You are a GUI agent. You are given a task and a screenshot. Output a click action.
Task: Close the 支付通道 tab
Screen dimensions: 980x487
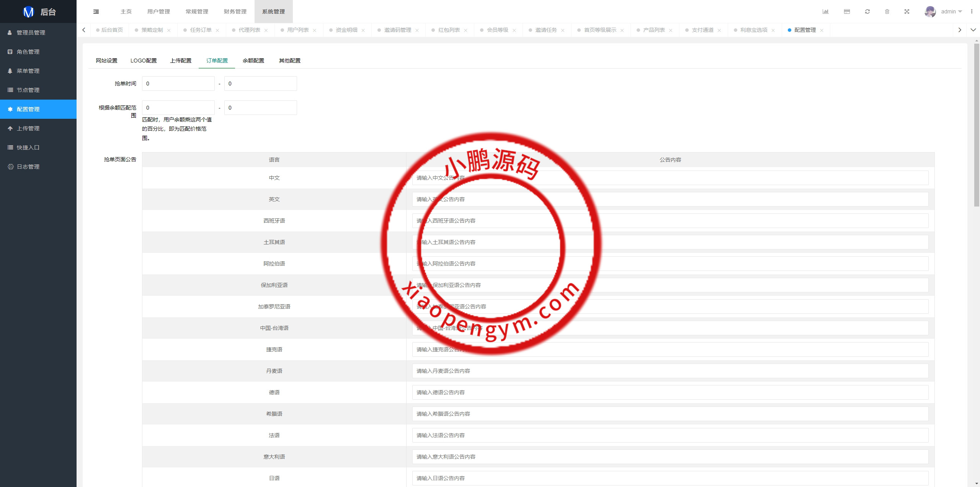point(719,30)
